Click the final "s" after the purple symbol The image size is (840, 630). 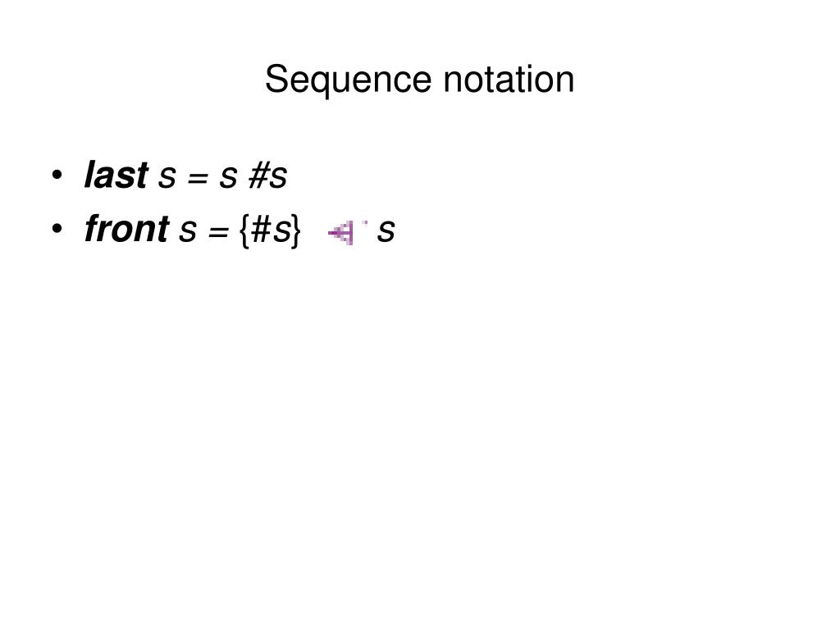pos(386,231)
